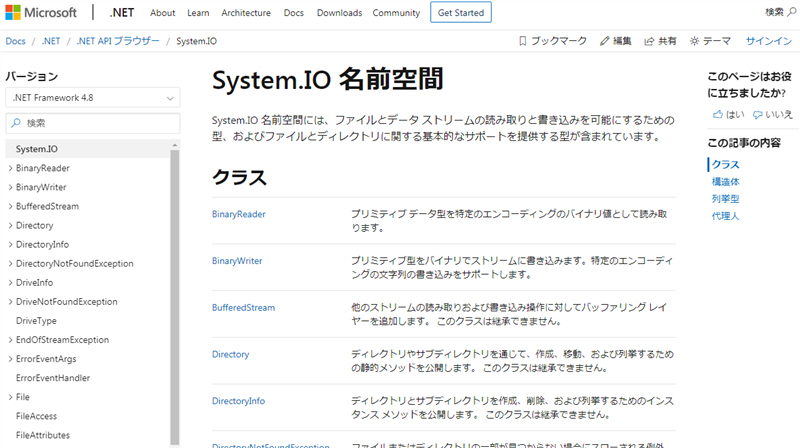Expand the File tree node
800x448 pixels.
click(x=10, y=397)
